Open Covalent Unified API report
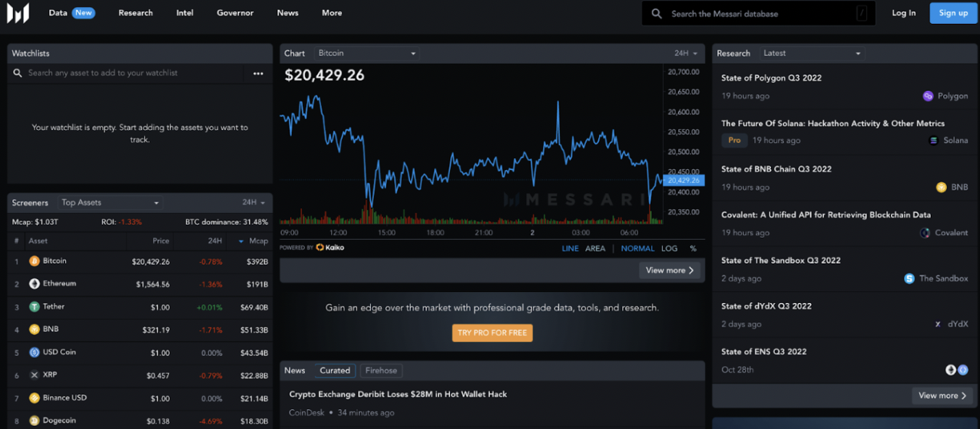980x429 pixels. [826, 215]
